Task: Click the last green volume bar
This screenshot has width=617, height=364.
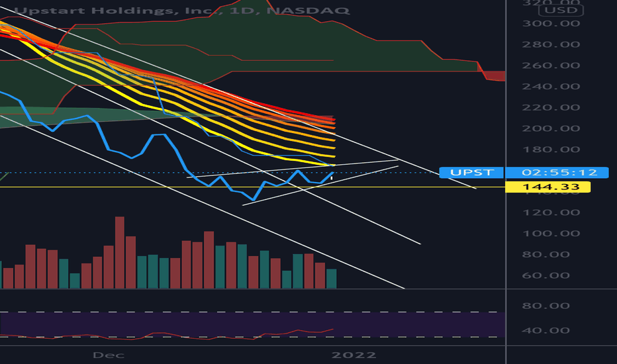Action: (331, 279)
